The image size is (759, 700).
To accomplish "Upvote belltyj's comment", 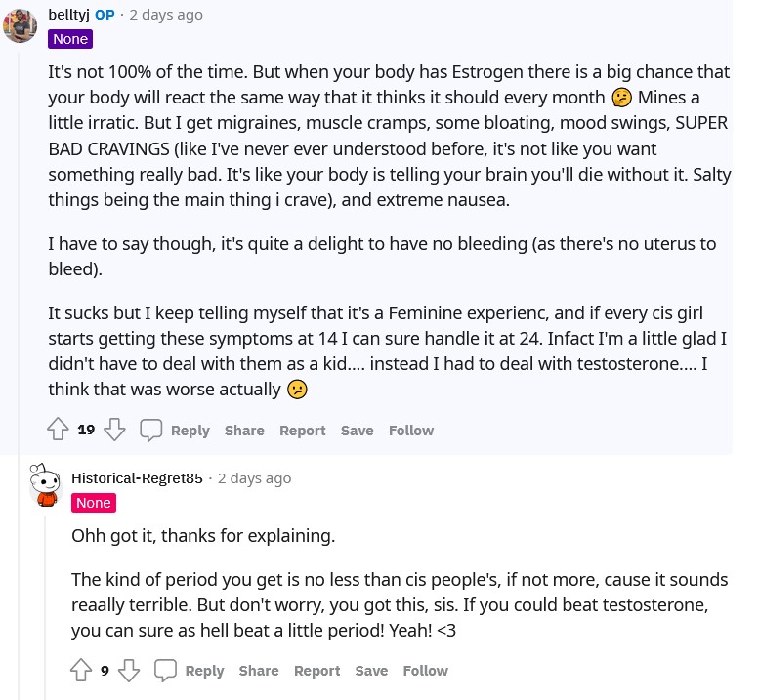I will tap(58, 430).
